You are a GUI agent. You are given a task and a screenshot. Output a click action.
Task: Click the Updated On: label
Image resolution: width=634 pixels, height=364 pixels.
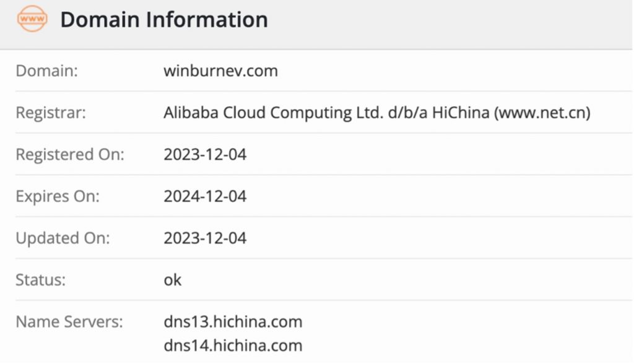coord(63,238)
